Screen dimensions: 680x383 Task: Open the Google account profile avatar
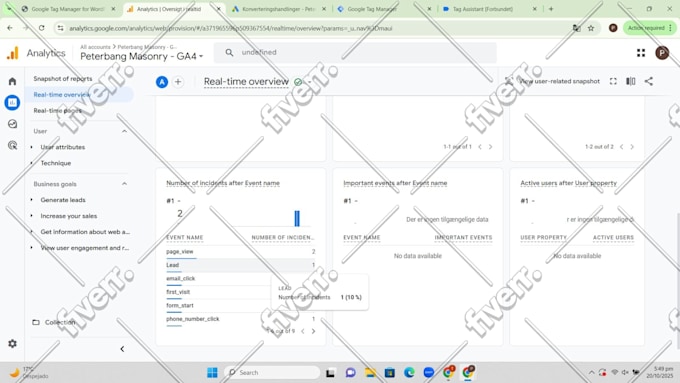662,53
